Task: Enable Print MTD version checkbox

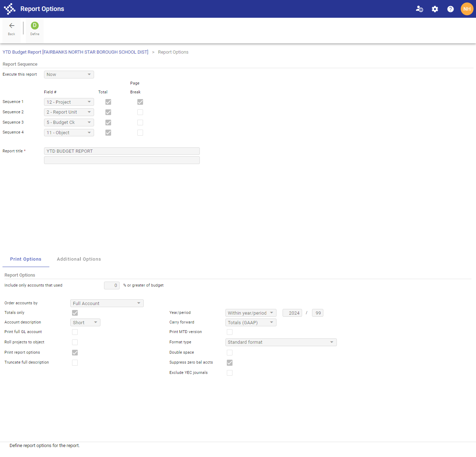Action: pyautogui.click(x=230, y=332)
